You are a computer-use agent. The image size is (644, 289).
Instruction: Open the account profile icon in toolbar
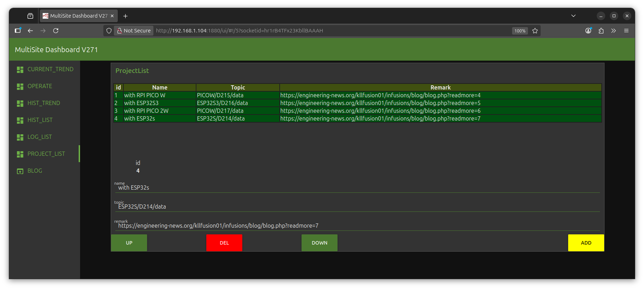(588, 31)
